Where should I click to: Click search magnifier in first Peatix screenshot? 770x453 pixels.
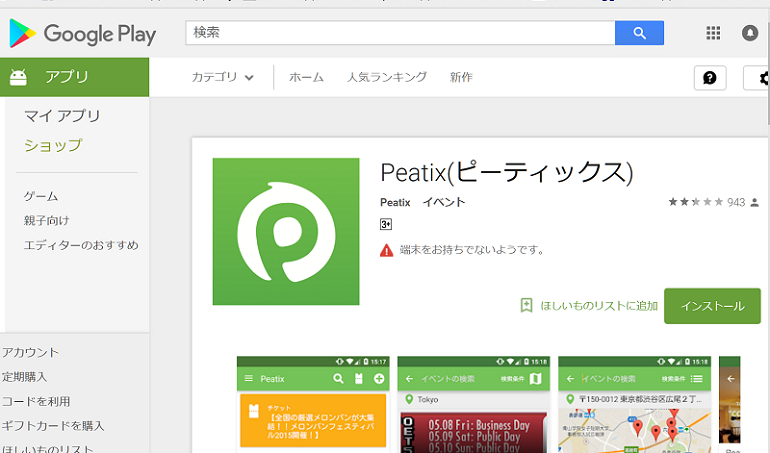pos(338,378)
